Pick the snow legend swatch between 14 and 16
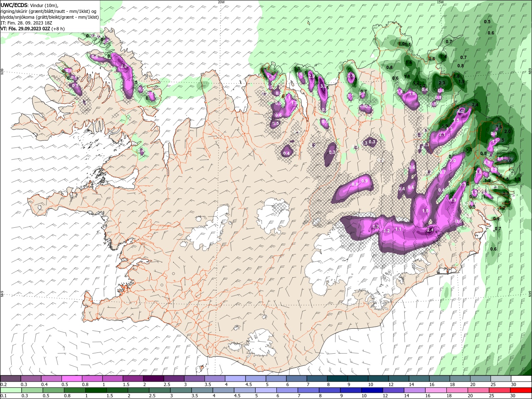 [419, 379]
